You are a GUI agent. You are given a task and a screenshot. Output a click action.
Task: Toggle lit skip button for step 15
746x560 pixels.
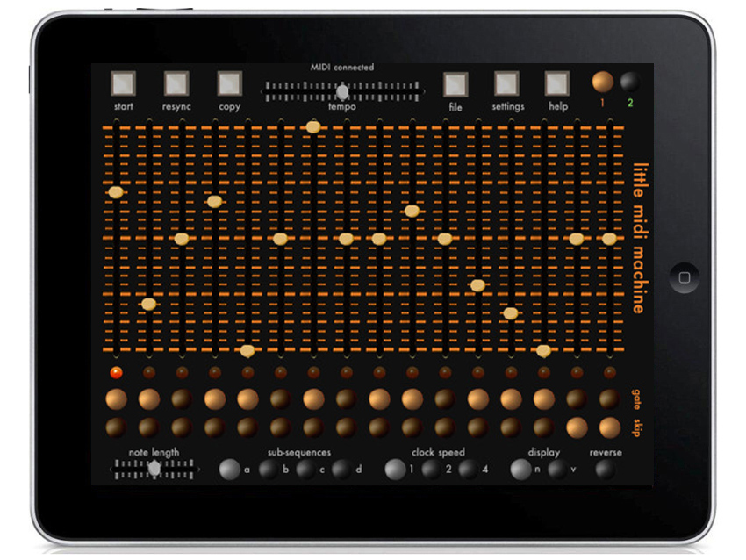pyautogui.click(x=577, y=427)
